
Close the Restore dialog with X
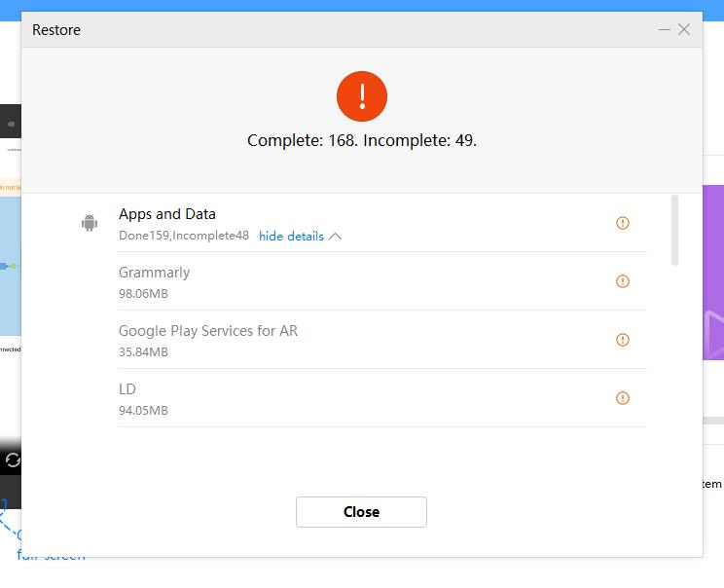pos(684,29)
